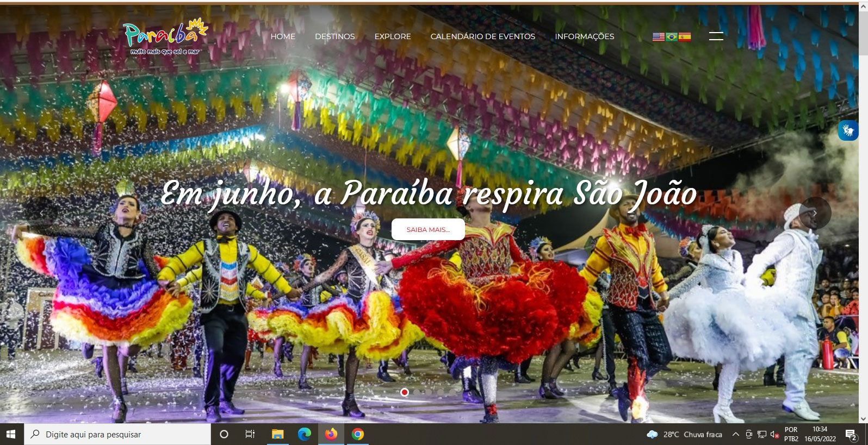Activate the blue sign-language accessibility widget
Viewport: 868px width, 445px height.
coord(848,130)
